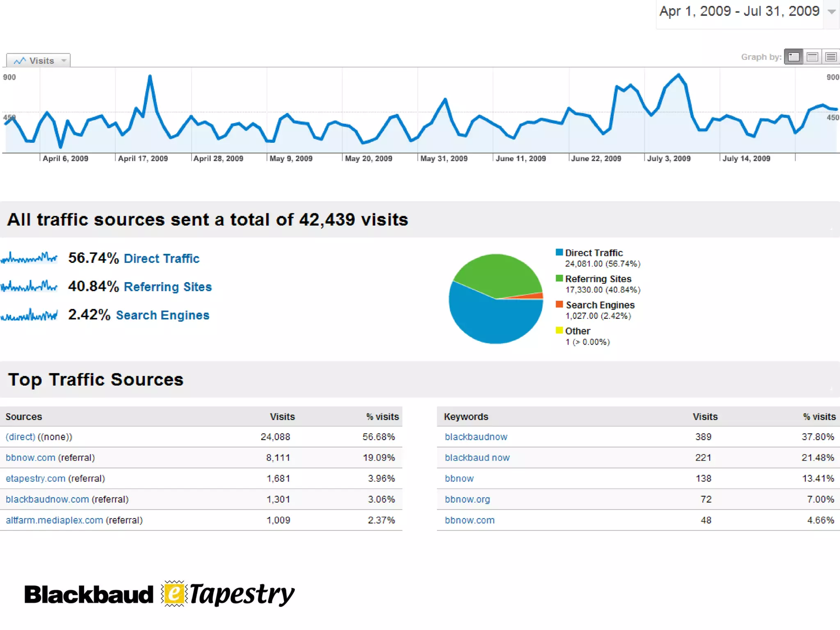Select the Graph by week icon
Image resolution: width=840 pixels, height=630 pixels.
tap(812, 57)
